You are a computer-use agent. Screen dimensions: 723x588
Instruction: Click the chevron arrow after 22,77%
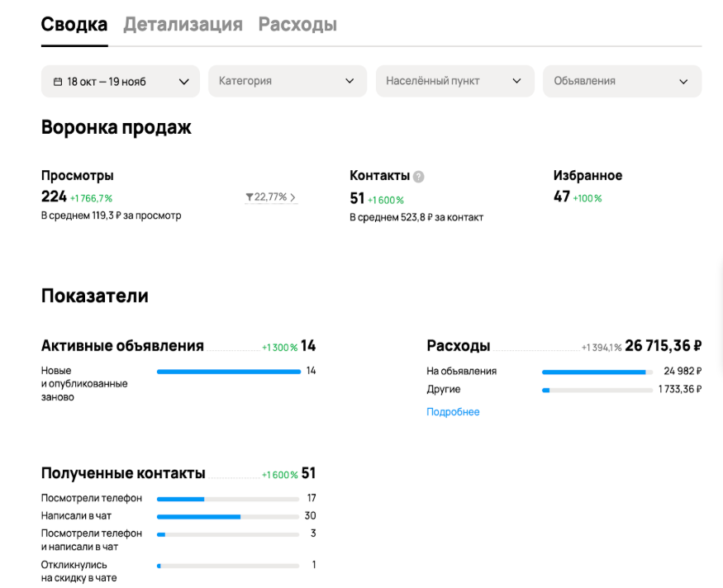[x=293, y=197]
